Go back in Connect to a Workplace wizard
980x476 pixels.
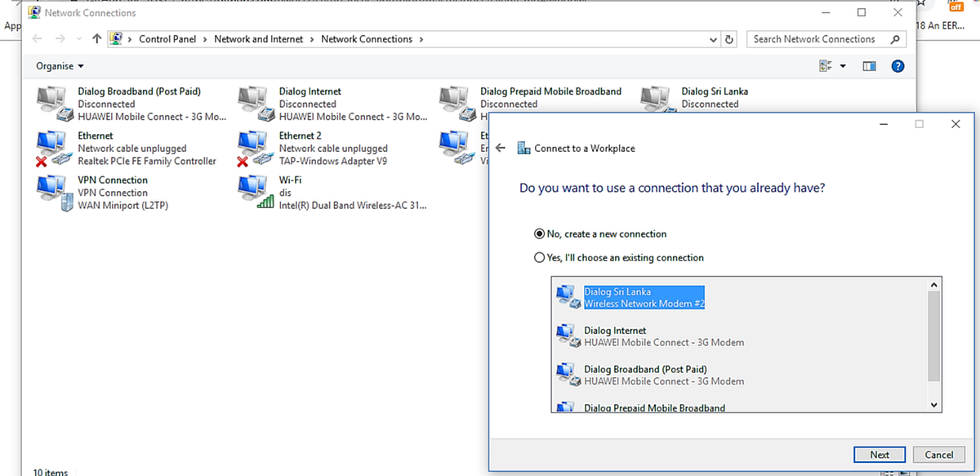point(501,149)
